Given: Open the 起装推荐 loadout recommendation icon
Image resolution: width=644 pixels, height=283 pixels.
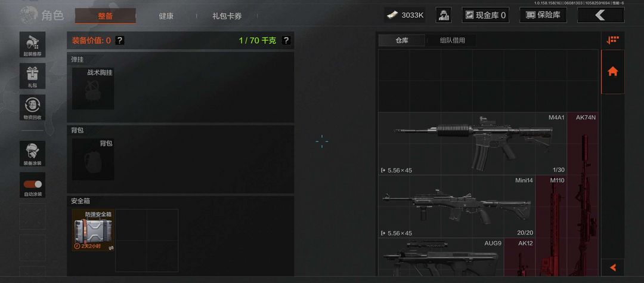Looking at the screenshot, I should (32, 45).
